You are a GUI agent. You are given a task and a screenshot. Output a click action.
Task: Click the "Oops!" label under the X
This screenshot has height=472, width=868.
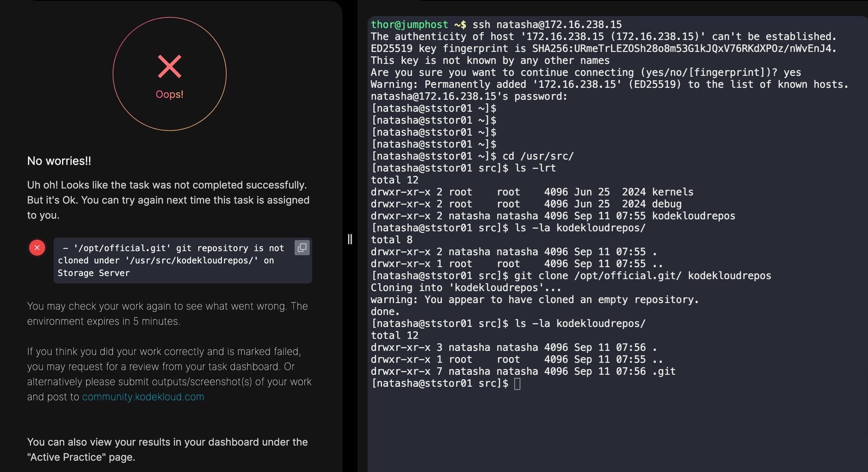pyautogui.click(x=170, y=94)
